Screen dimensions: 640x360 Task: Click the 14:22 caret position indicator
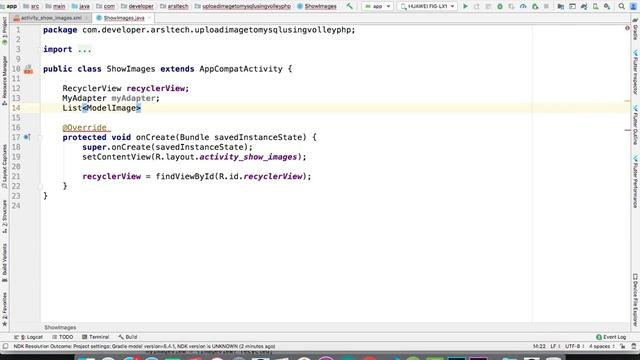(539, 346)
